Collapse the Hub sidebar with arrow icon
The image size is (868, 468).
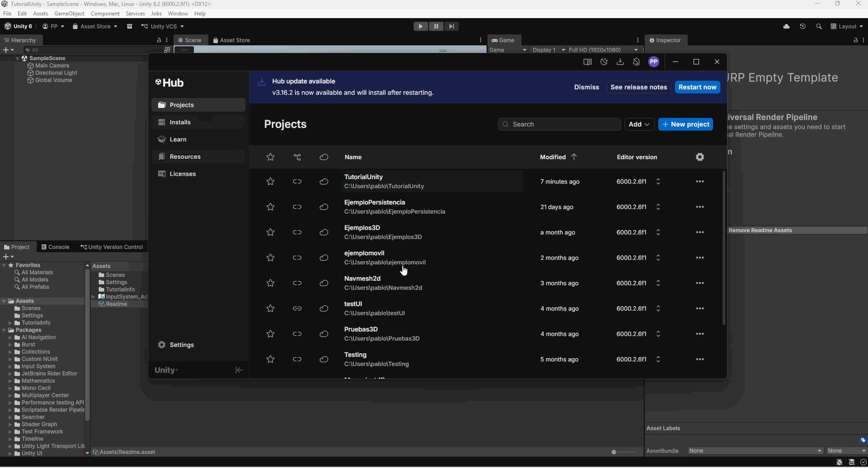tap(239, 370)
